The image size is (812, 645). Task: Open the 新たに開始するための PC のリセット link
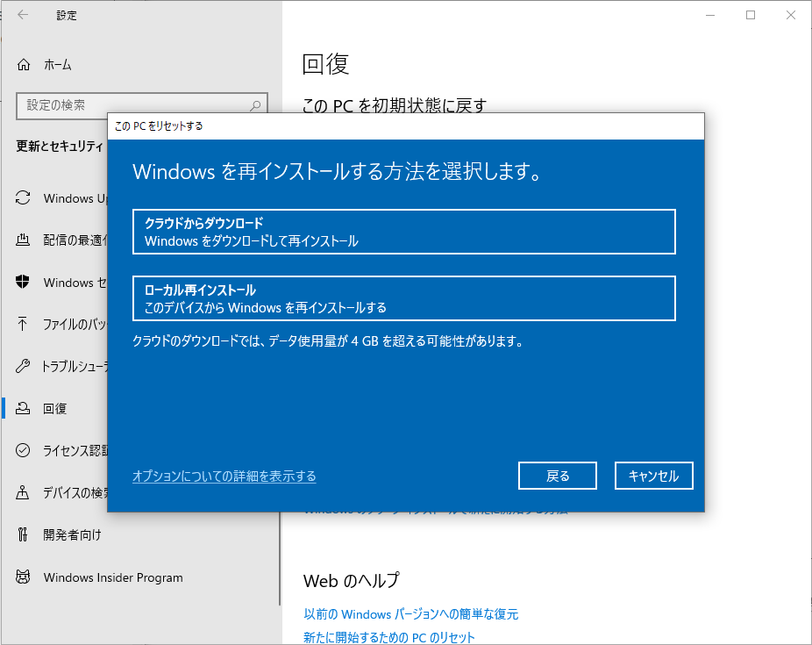pyautogui.click(x=389, y=636)
